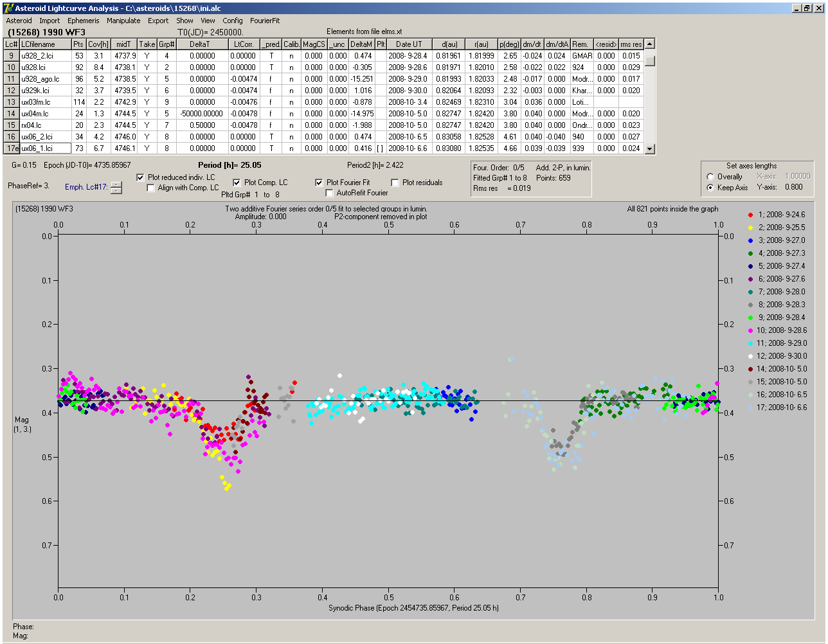828x644 pixels.
Task: Click the Date UT column header
Action: 409,44
